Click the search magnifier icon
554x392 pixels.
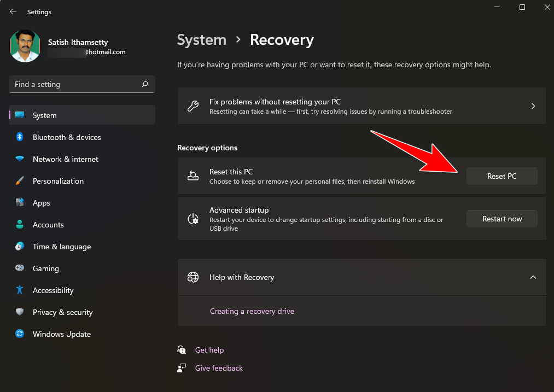click(x=145, y=84)
